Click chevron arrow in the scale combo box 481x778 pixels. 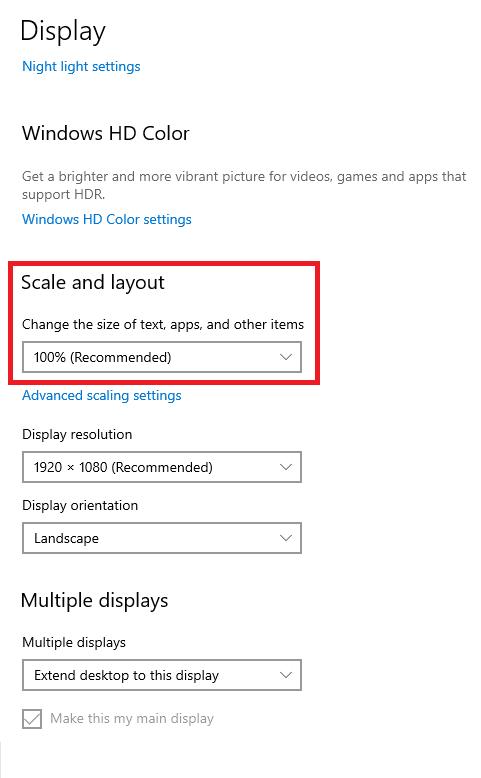click(286, 357)
